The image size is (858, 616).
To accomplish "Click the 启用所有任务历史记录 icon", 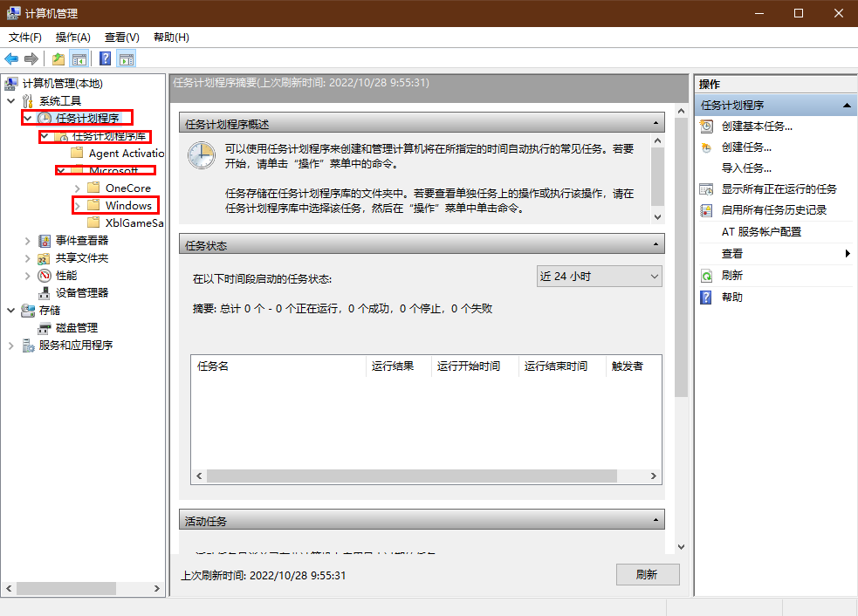I will point(706,210).
